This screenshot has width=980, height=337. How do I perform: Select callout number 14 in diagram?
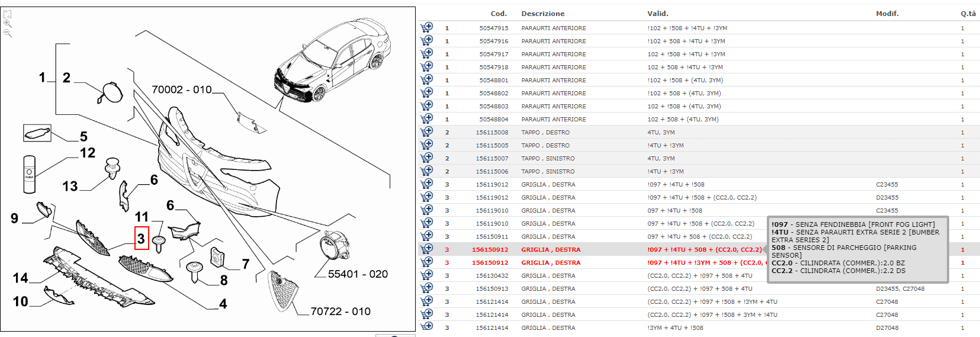(21, 278)
